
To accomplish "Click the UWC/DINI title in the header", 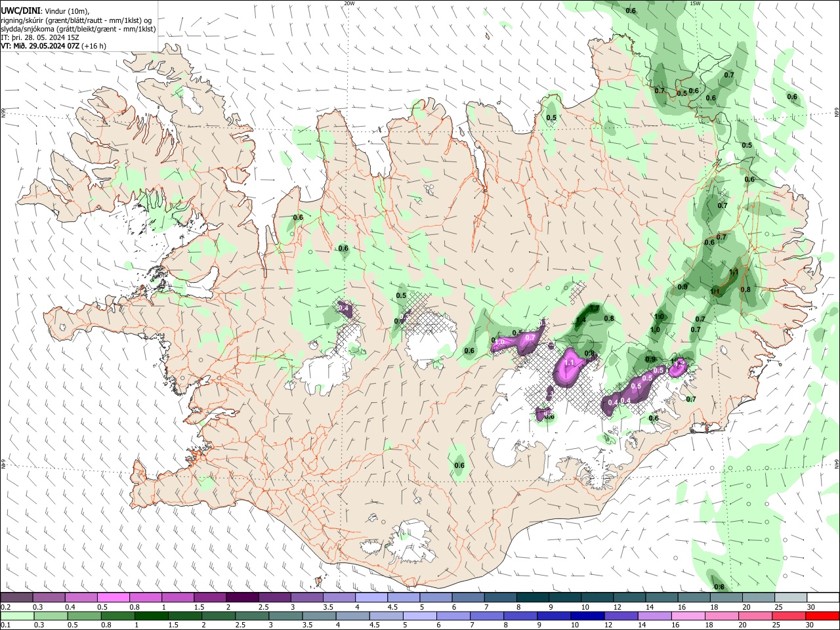I will (20, 10).
